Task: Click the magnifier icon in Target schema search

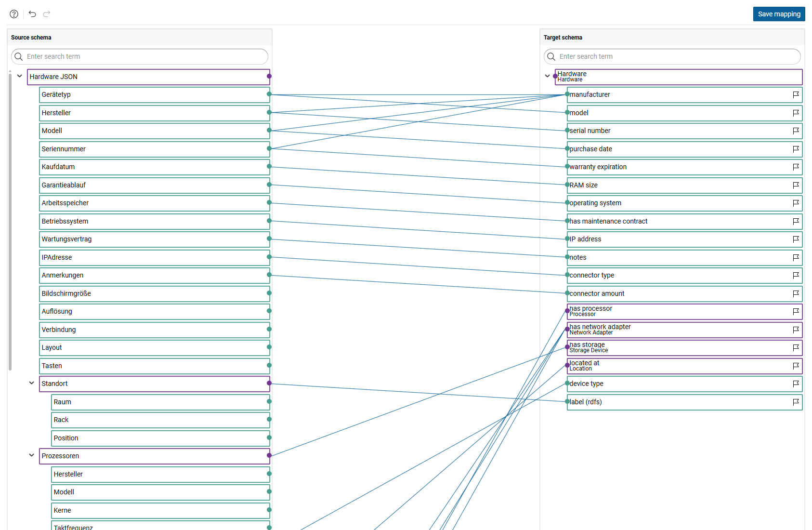Action: pyautogui.click(x=551, y=56)
